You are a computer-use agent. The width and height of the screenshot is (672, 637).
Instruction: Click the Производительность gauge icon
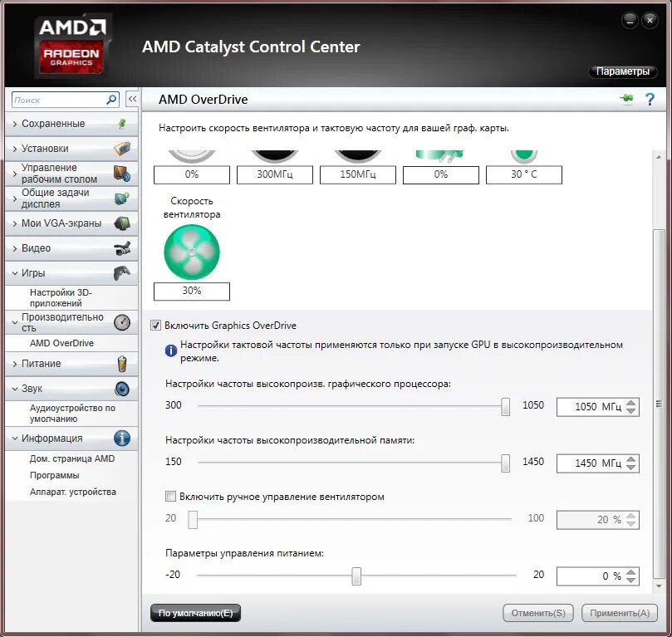(x=122, y=322)
